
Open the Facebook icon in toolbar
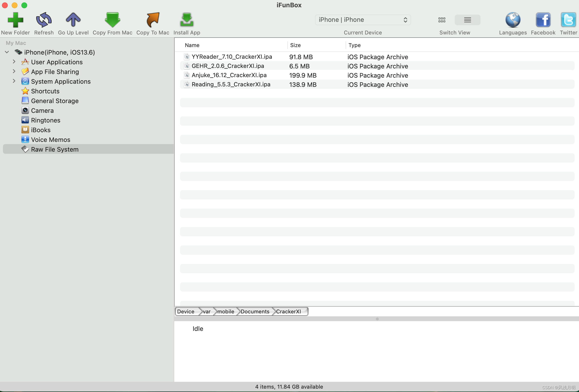click(543, 20)
